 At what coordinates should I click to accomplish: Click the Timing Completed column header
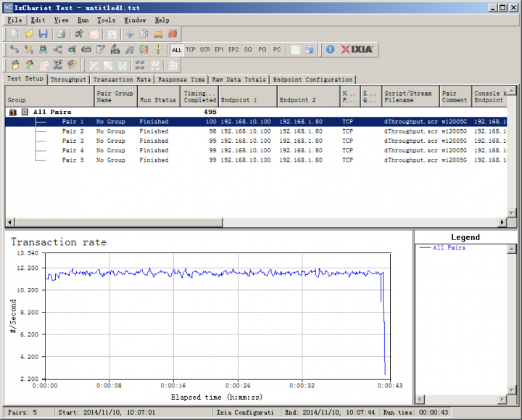[199, 96]
